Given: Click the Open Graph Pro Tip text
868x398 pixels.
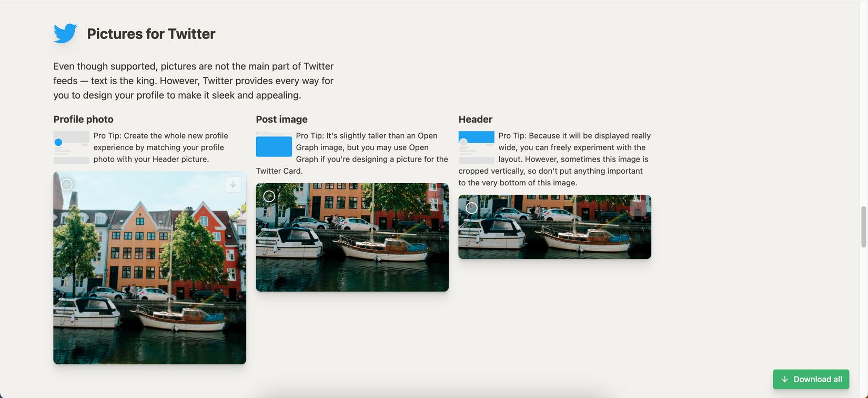Looking at the screenshot, I should click(x=352, y=153).
